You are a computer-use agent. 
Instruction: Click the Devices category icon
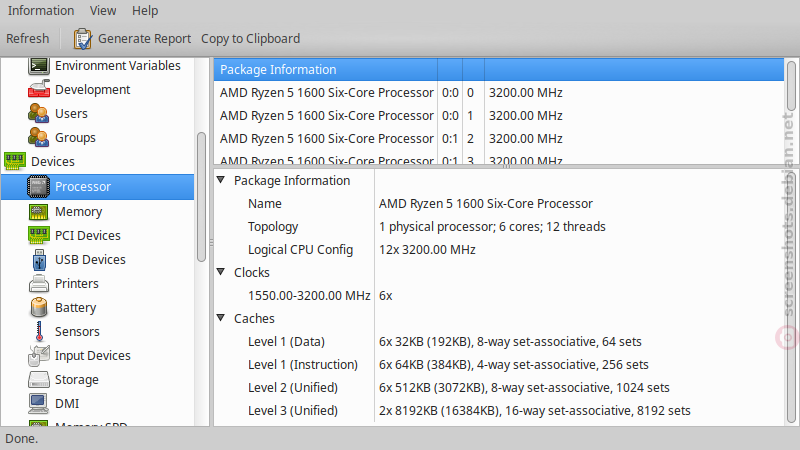coord(15,161)
